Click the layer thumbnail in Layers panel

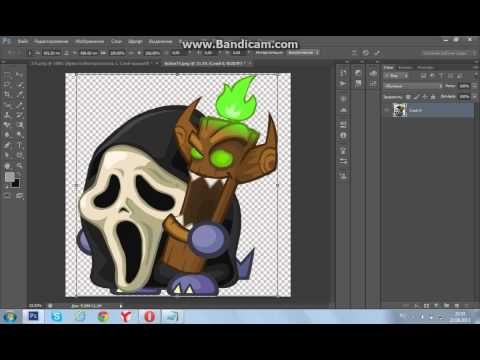coord(400,110)
